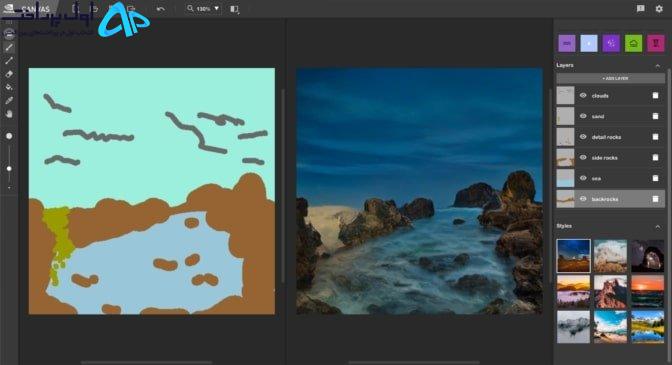Apply the misty snowy mountain style
The height and width of the screenshot is (365, 672).
click(573, 327)
